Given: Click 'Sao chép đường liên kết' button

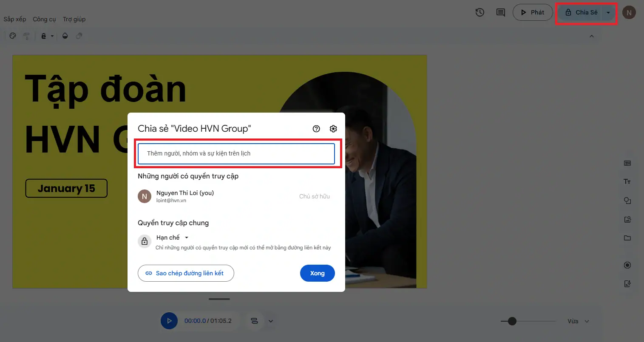Looking at the screenshot, I should click(x=186, y=273).
